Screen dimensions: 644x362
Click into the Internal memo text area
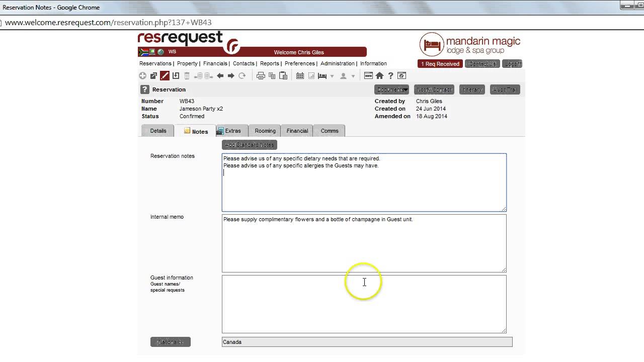(x=364, y=243)
